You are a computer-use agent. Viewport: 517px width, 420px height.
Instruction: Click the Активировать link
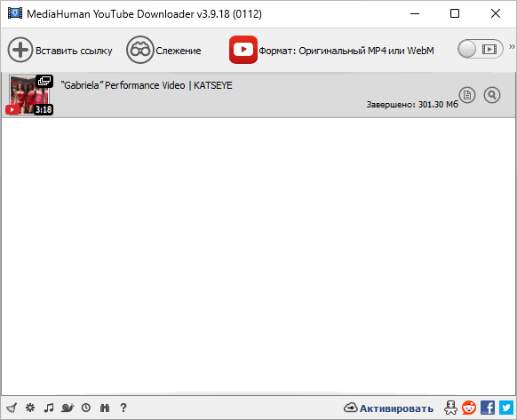(396, 408)
